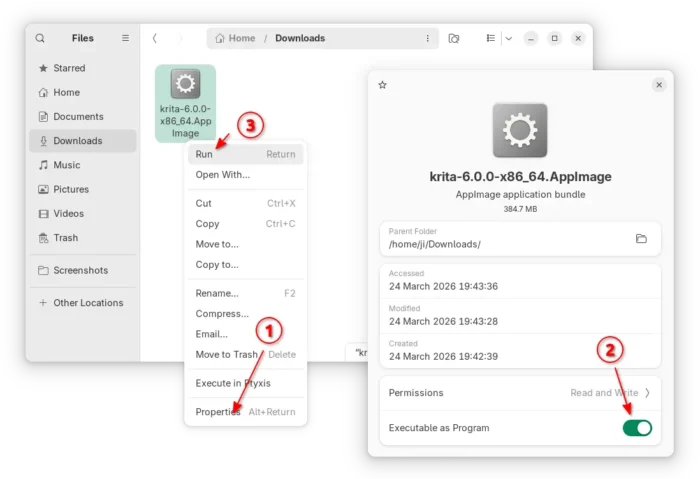The width and height of the screenshot is (700, 479).
Task: Select Execute in Ptyxis option
Action: pyautogui.click(x=232, y=383)
